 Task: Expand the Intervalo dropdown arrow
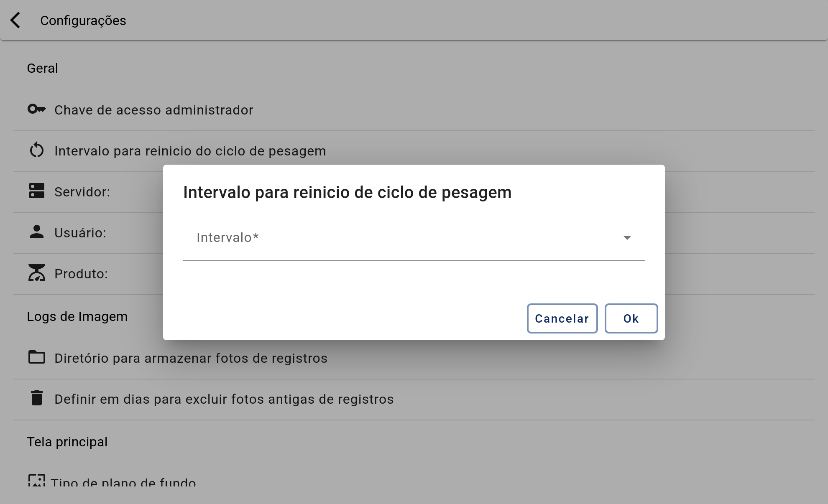point(627,237)
